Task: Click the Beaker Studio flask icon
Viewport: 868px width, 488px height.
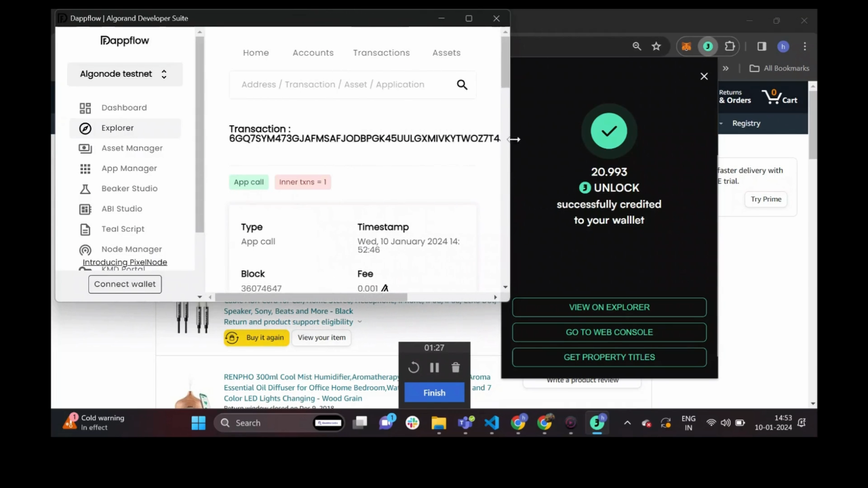Action: tap(85, 189)
